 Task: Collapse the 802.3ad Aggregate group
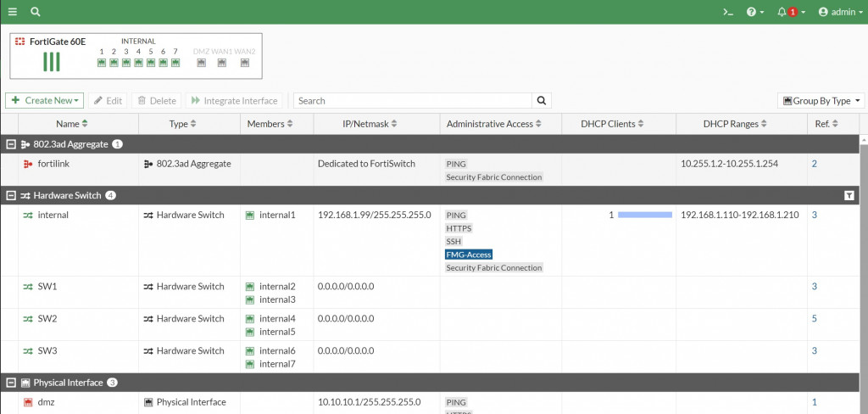click(10, 144)
